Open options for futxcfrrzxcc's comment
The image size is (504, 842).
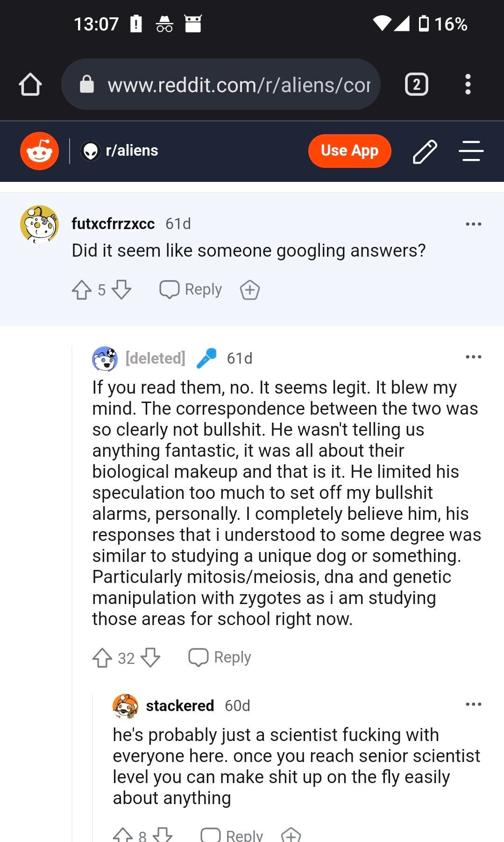click(473, 224)
